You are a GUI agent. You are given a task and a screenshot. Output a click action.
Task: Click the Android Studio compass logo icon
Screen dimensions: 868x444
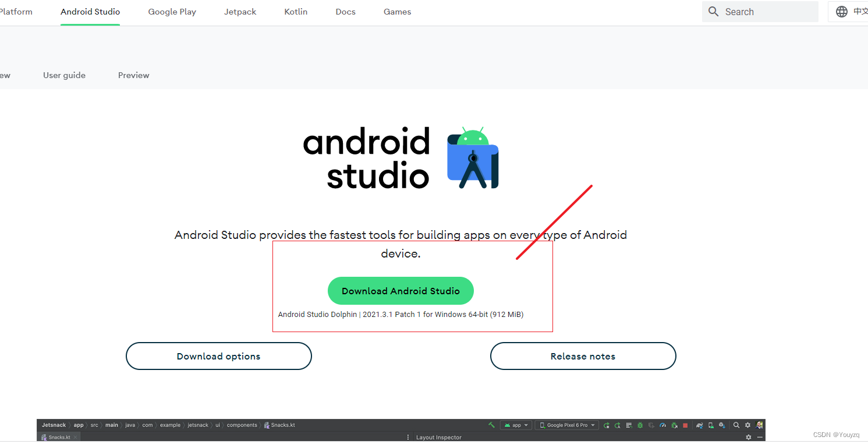[473, 157]
